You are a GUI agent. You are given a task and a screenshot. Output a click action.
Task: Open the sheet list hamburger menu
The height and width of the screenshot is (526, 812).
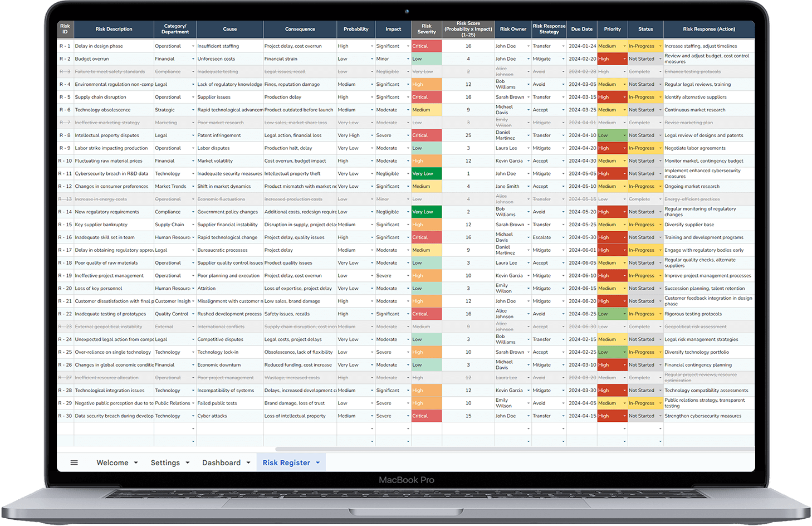(74, 462)
